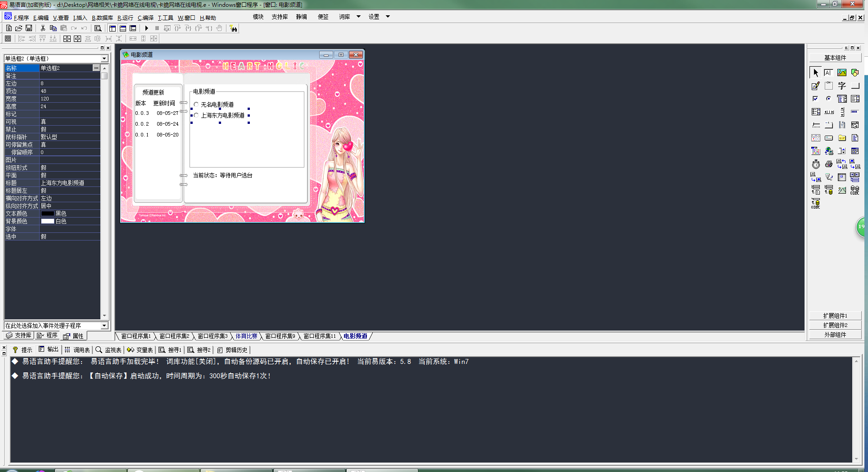Screen dimensions: 868x472
Task: Click the center-horizontally alignment icon
Action: [x=67, y=39]
